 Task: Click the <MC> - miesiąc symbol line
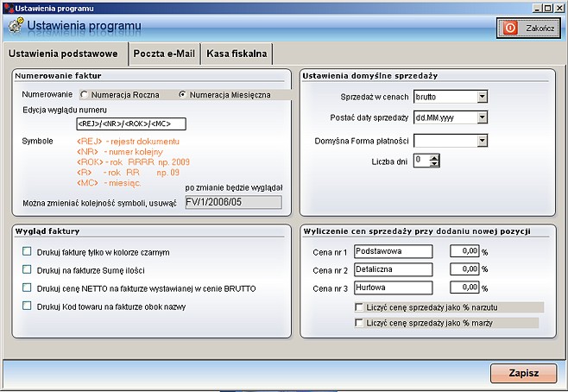[x=109, y=183]
